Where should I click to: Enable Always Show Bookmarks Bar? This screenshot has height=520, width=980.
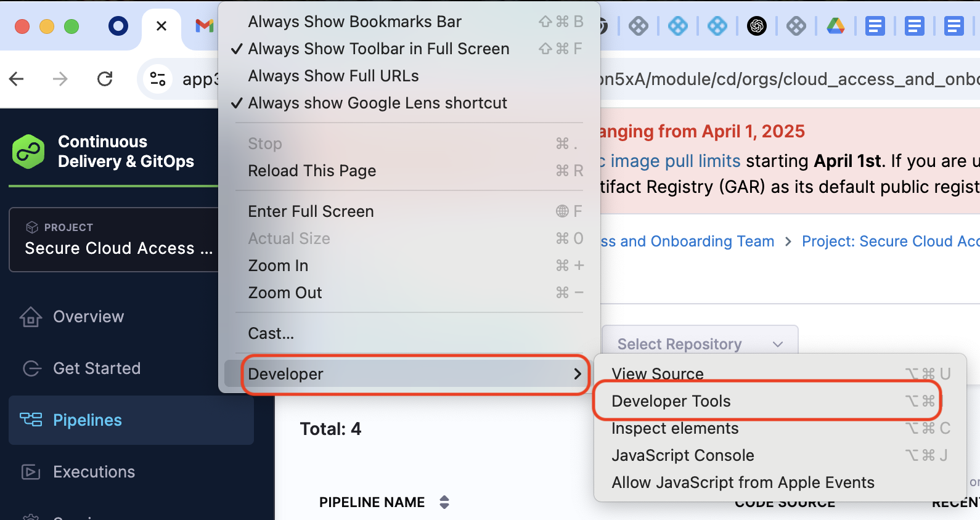click(354, 22)
